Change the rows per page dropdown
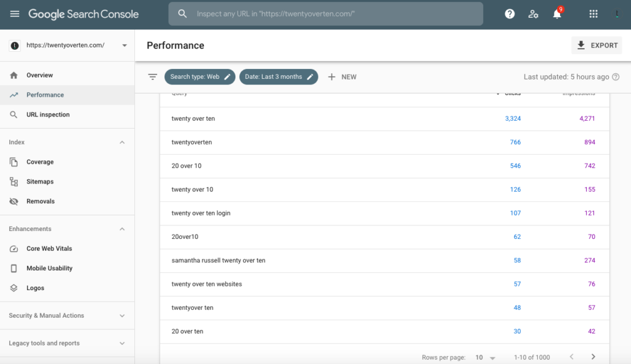This screenshot has width=631, height=364. click(486, 357)
